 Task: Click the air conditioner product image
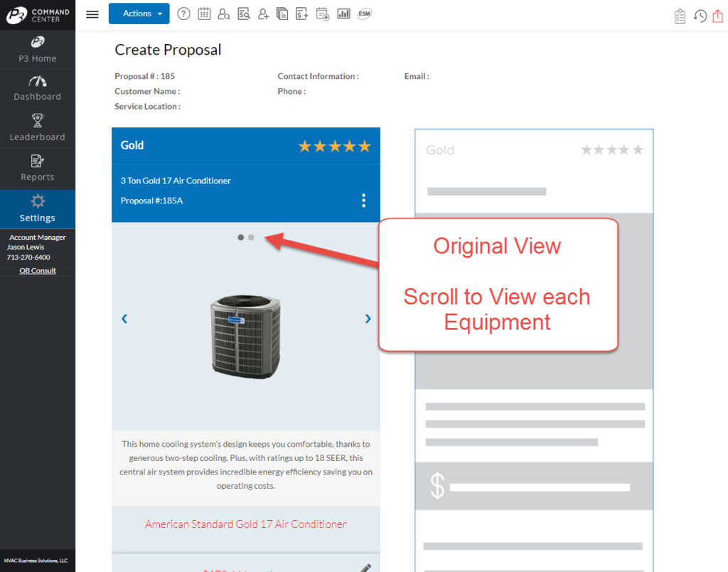[x=245, y=336]
